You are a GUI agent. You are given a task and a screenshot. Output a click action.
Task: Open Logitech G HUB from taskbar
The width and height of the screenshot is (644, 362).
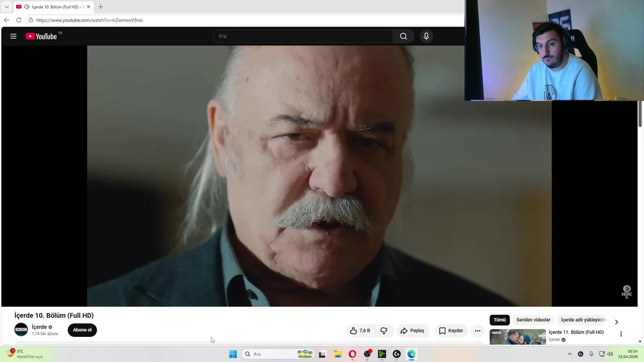pyautogui.click(x=396, y=354)
